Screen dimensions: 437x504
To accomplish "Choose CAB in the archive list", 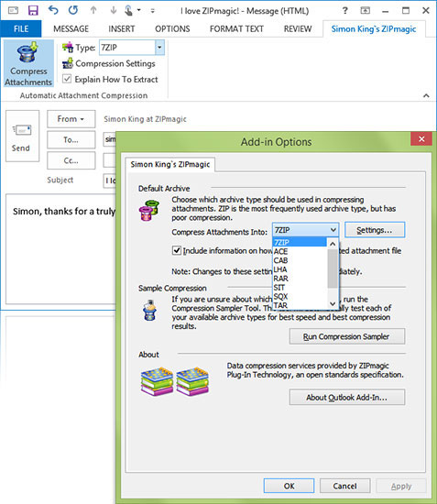I will 300,260.
